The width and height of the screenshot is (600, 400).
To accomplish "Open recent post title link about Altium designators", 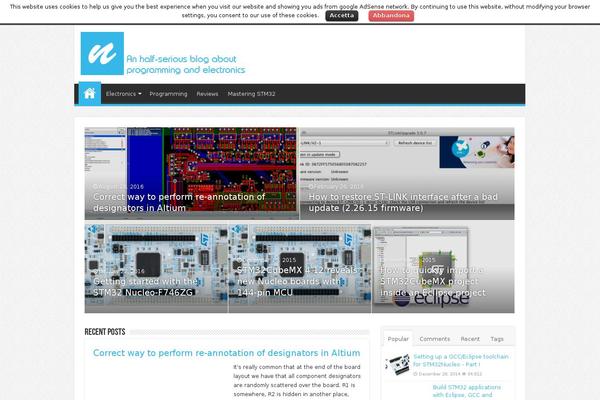I will (227, 353).
